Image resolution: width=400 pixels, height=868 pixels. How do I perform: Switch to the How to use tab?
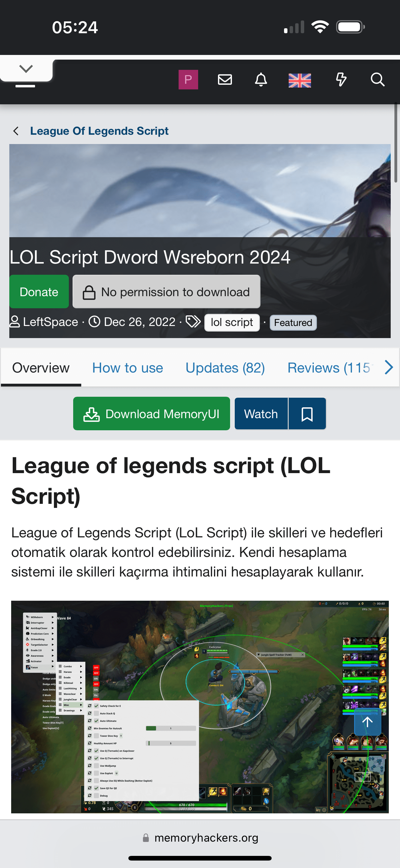tap(128, 368)
